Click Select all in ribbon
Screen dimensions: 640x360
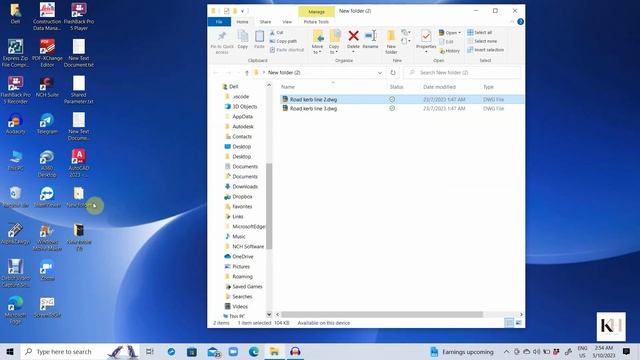click(x=480, y=32)
